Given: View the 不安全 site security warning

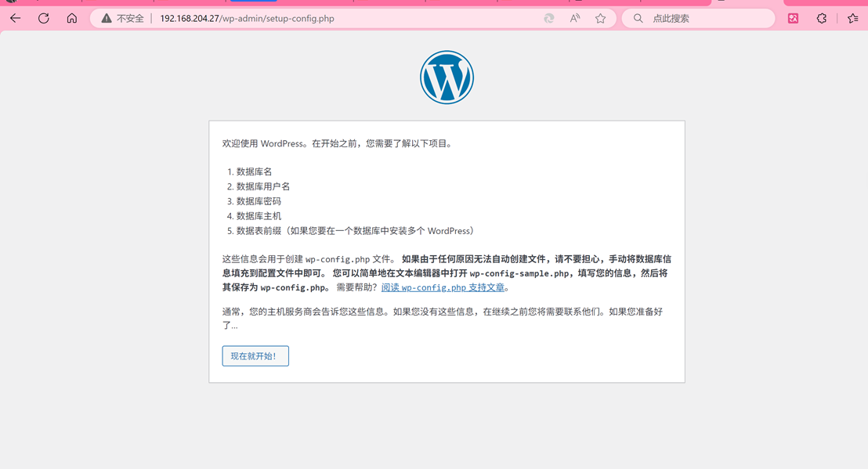Looking at the screenshot, I should [x=122, y=18].
